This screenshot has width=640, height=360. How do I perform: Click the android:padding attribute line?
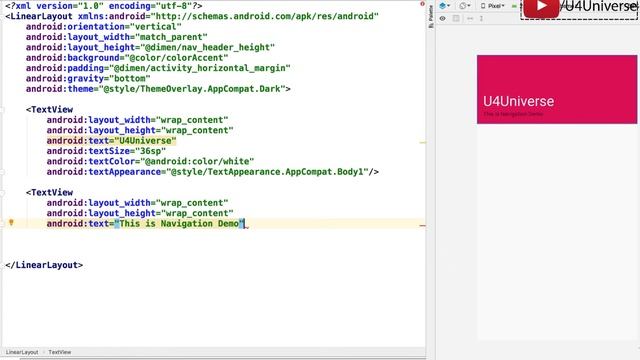point(158,68)
